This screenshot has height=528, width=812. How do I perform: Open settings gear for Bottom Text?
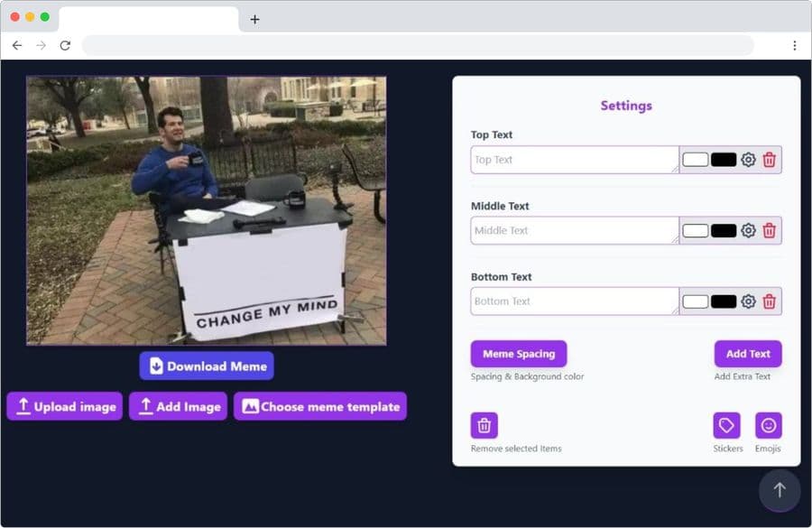[748, 301]
